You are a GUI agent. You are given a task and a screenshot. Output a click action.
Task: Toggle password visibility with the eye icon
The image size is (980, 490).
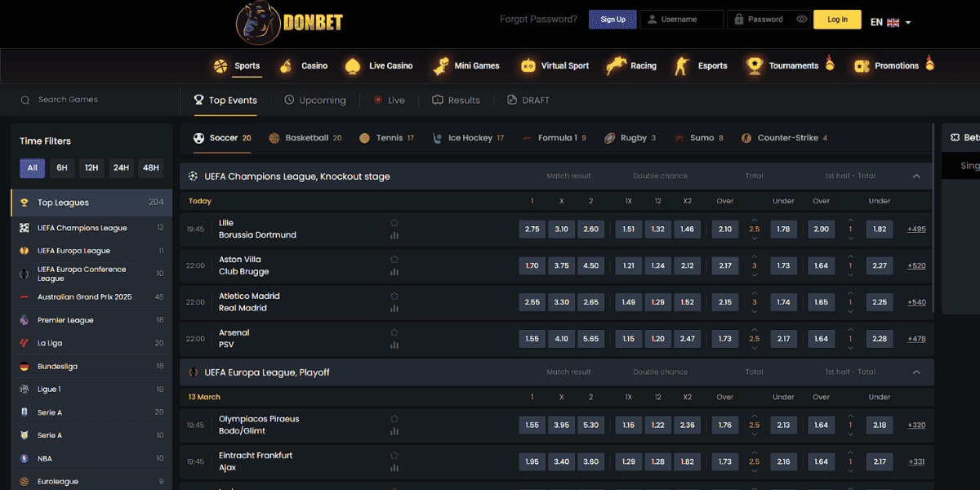801,19
